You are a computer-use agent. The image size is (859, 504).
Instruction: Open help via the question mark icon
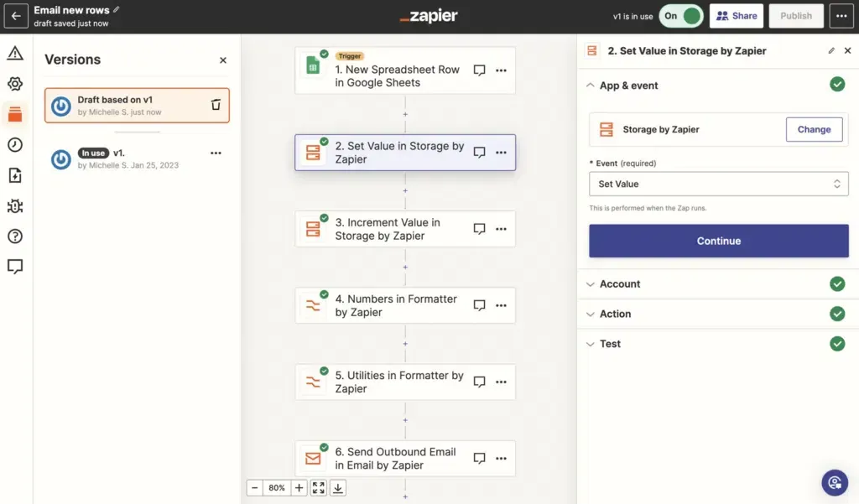coord(15,236)
